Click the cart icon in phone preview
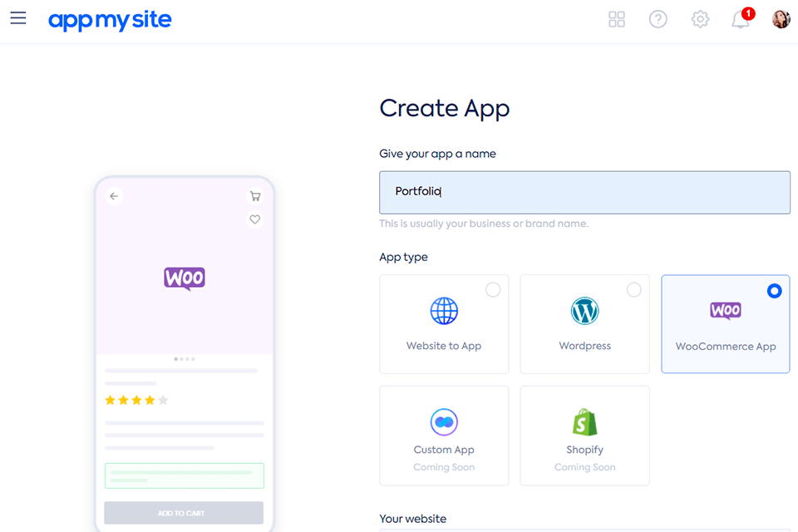The height and width of the screenshot is (532, 798). click(255, 196)
